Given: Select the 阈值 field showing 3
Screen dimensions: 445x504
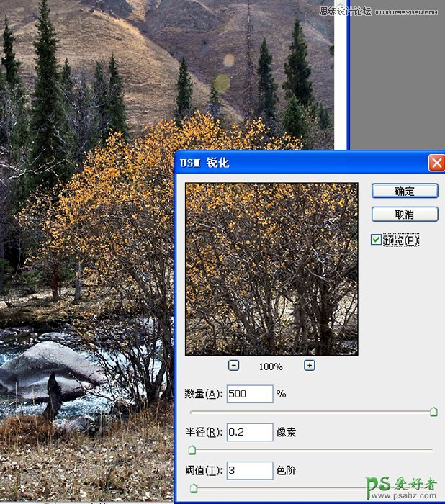Looking at the screenshot, I should click(249, 470).
